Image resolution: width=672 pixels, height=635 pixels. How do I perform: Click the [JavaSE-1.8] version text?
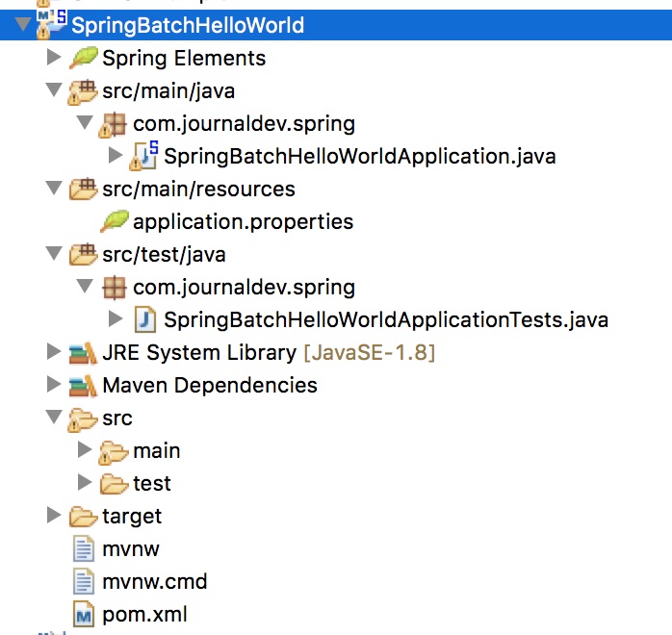(370, 353)
